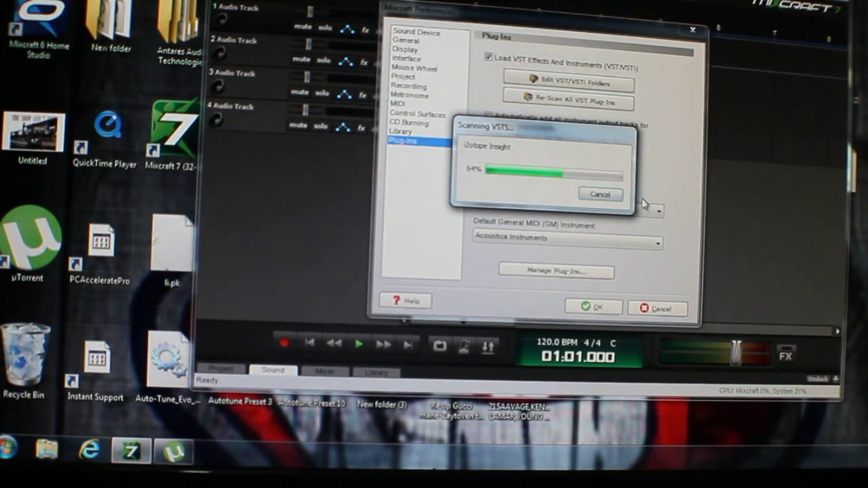Switch to the Library tab

[x=376, y=372]
